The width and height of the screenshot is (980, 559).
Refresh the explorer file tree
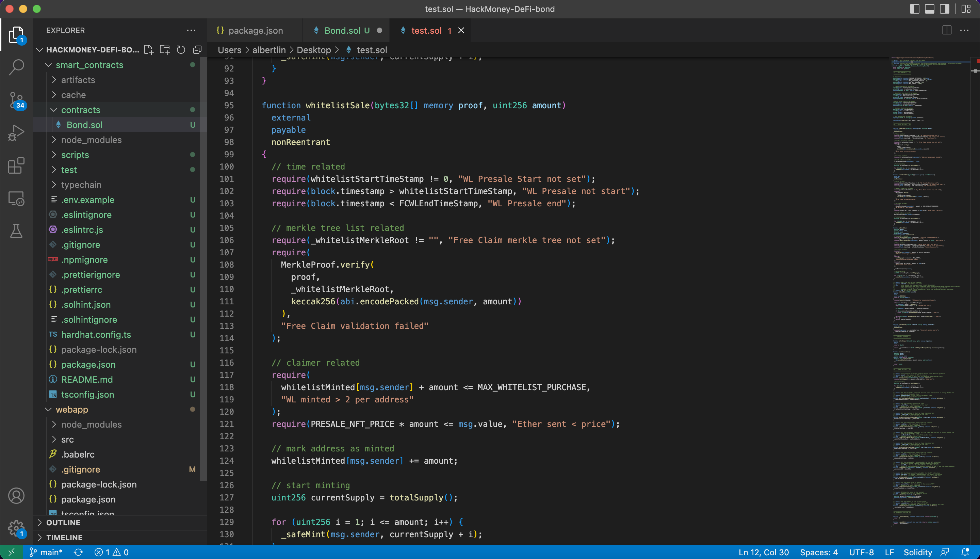coord(181,50)
